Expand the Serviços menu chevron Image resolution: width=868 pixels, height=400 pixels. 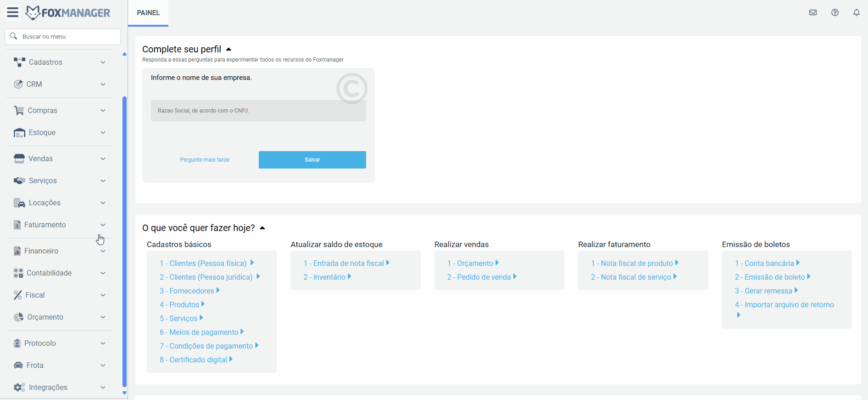(103, 180)
